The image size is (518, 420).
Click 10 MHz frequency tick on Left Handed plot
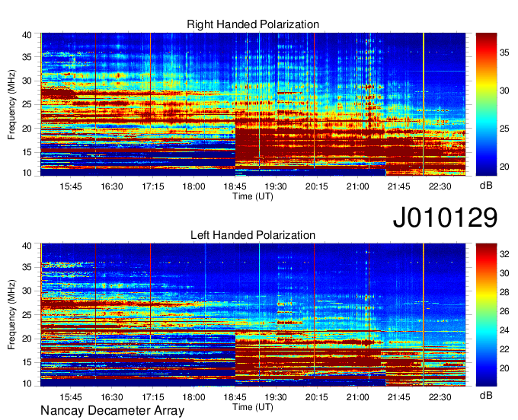click(27, 383)
